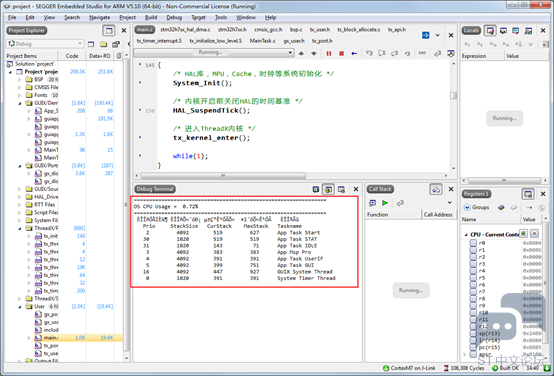Click the editor toolbar rightmost window icon

[451, 53]
